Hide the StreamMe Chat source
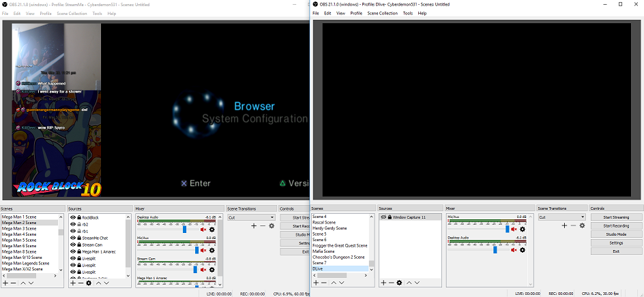Image resolution: width=644 pixels, height=297 pixels. [x=73, y=238]
